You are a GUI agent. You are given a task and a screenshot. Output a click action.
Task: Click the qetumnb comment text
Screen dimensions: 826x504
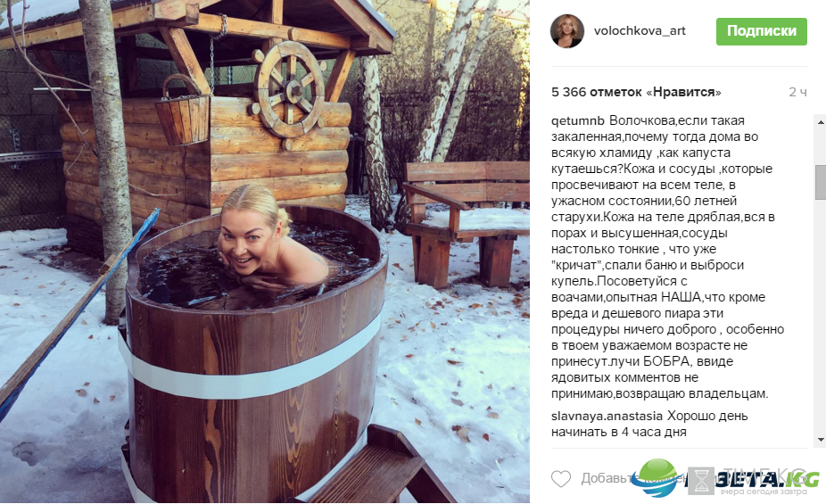667,257
